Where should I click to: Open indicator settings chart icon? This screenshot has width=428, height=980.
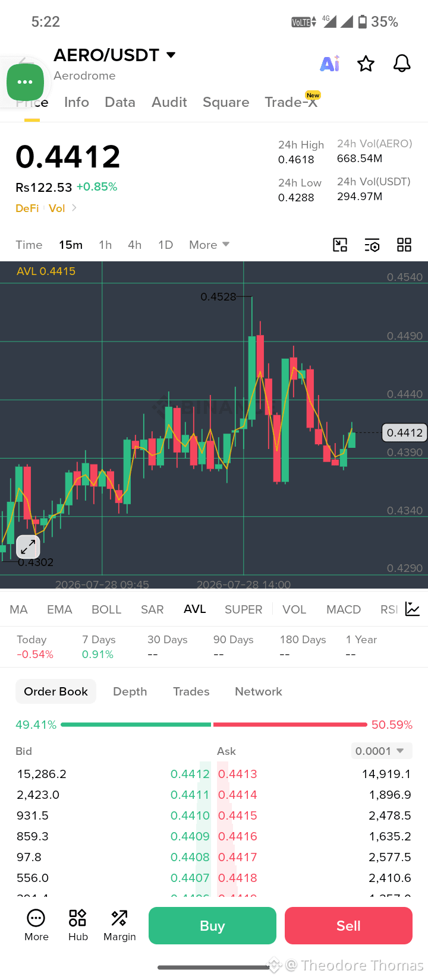click(413, 609)
